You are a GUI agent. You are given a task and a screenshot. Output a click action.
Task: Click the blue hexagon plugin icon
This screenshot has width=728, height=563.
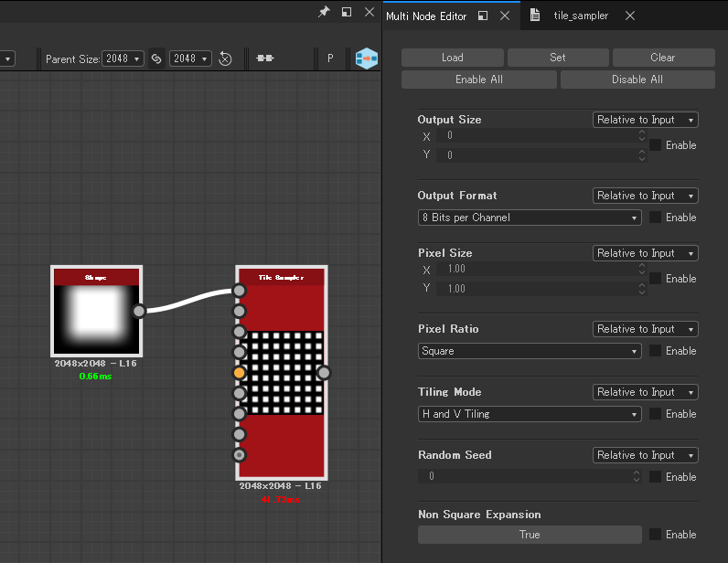coord(367,58)
